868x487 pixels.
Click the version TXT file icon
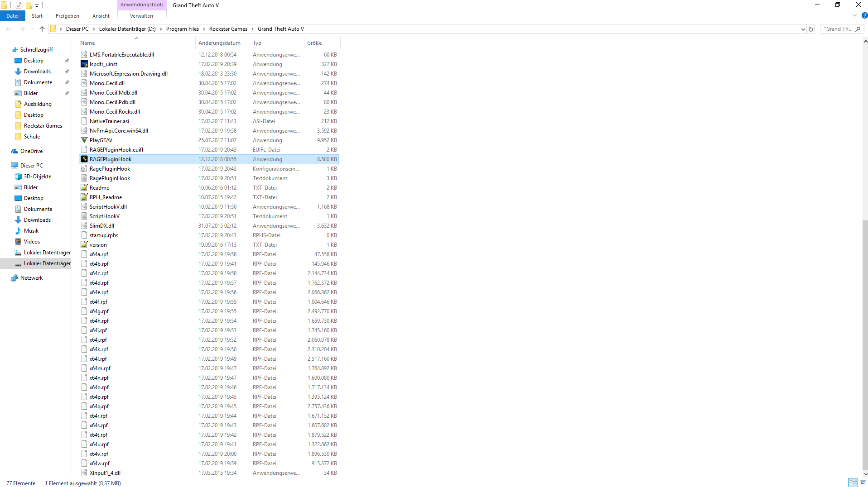tap(84, 245)
